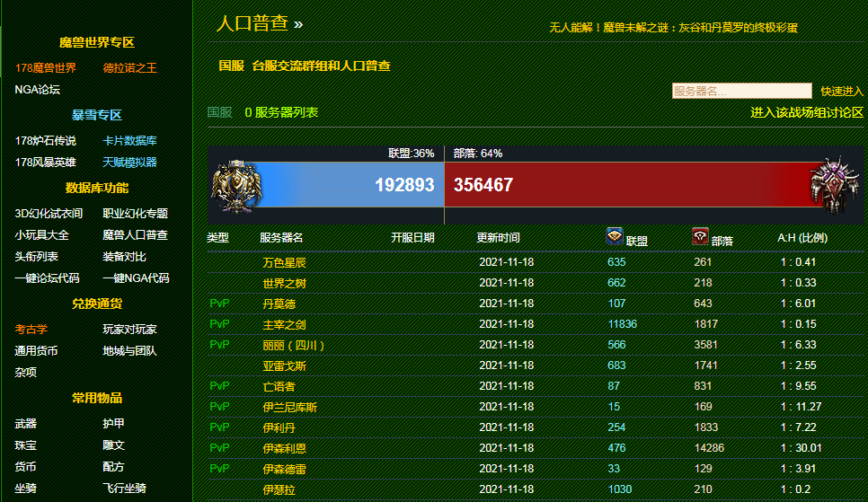
Task: Open 一键NGA代码 sidebar link
Action: coord(136,277)
